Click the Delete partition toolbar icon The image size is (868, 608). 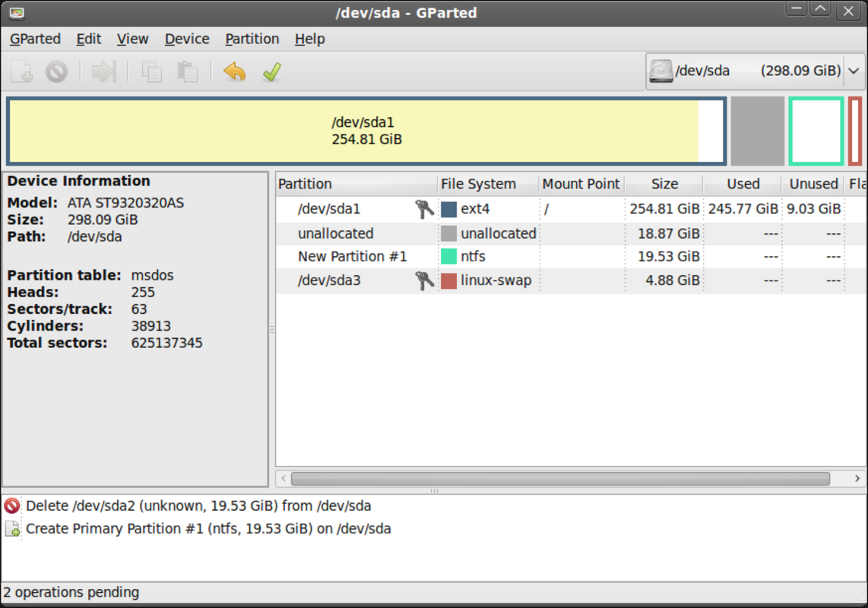tap(56, 71)
